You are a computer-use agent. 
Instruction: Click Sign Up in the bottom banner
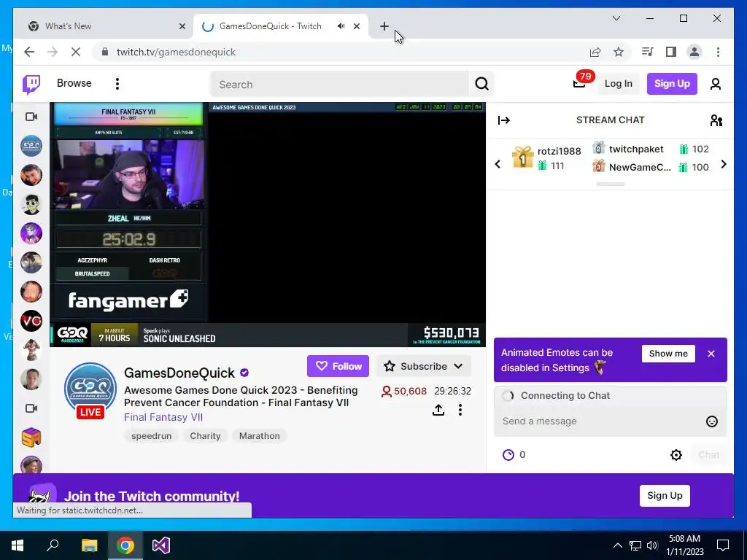point(665,496)
